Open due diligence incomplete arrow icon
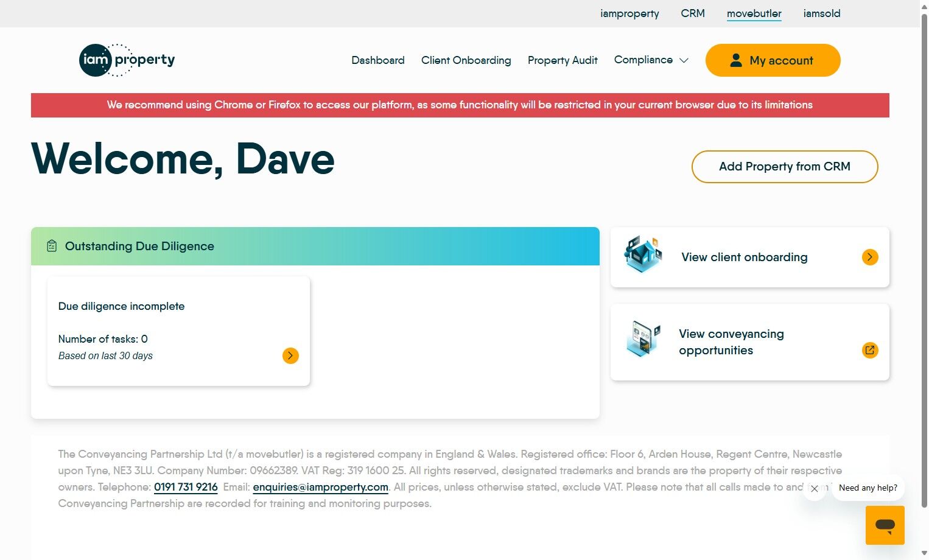The height and width of the screenshot is (560, 929). pyautogui.click(x=290, y=355)
